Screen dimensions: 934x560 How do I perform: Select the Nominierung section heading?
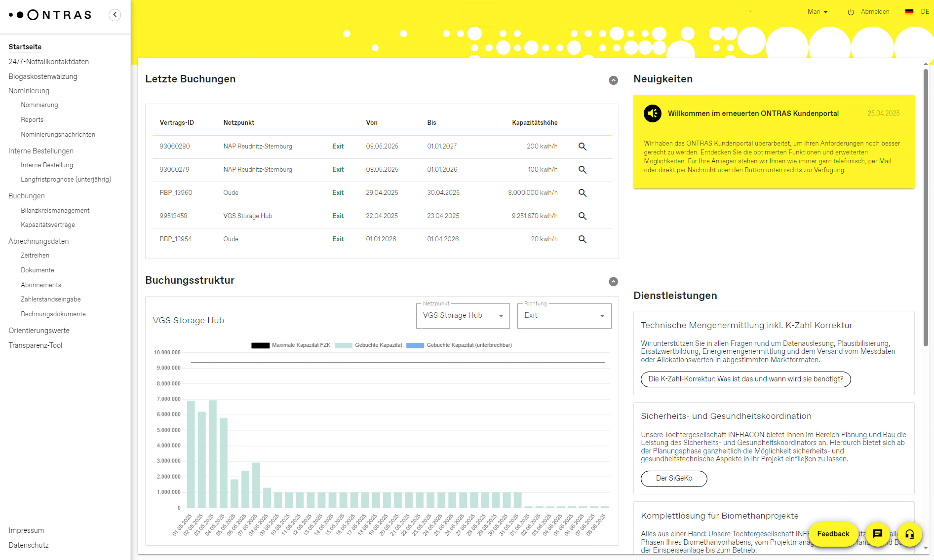29,91
